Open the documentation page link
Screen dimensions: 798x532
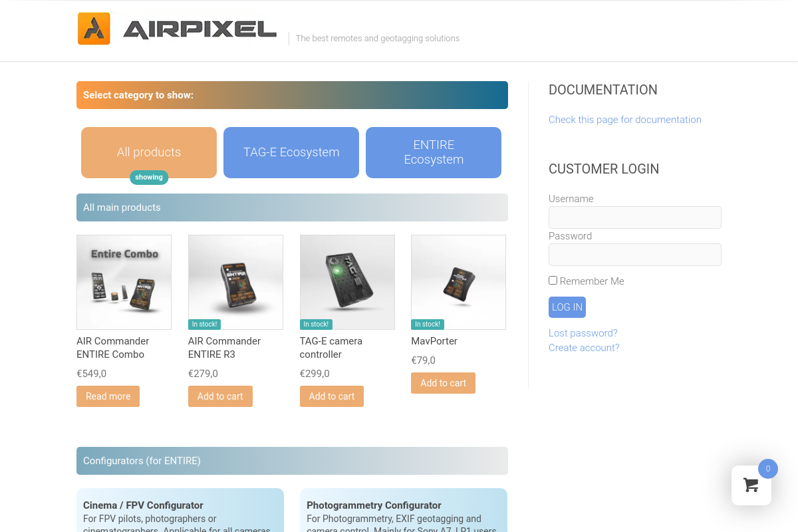pyautogui.click(x=625, y=120)
